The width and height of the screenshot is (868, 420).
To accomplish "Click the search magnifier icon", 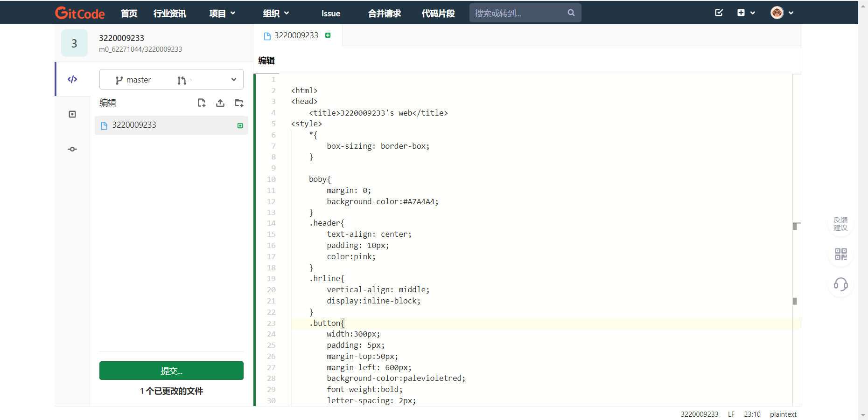I will pyautogui.click(x=571, y=13).
